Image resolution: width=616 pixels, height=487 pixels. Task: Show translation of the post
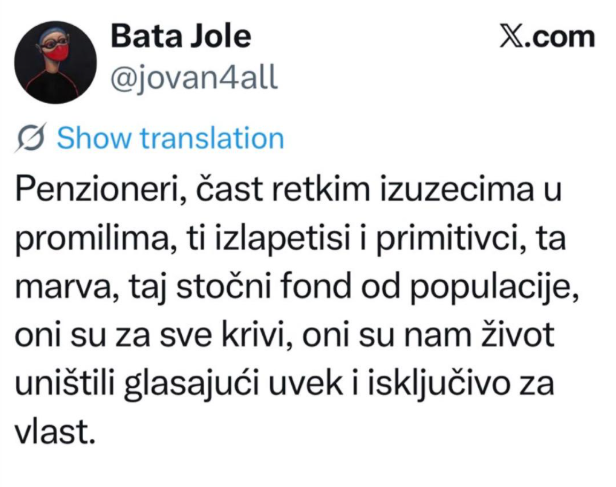pos(170,138)
